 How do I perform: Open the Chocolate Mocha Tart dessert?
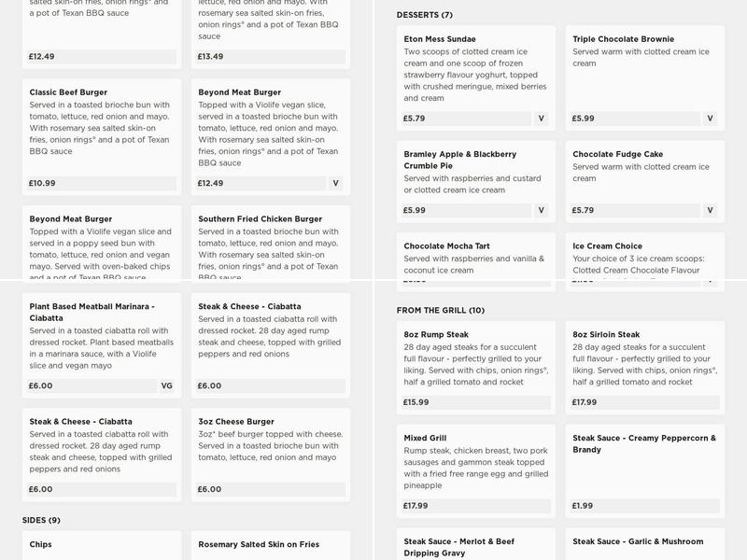(x=476, y=261)
